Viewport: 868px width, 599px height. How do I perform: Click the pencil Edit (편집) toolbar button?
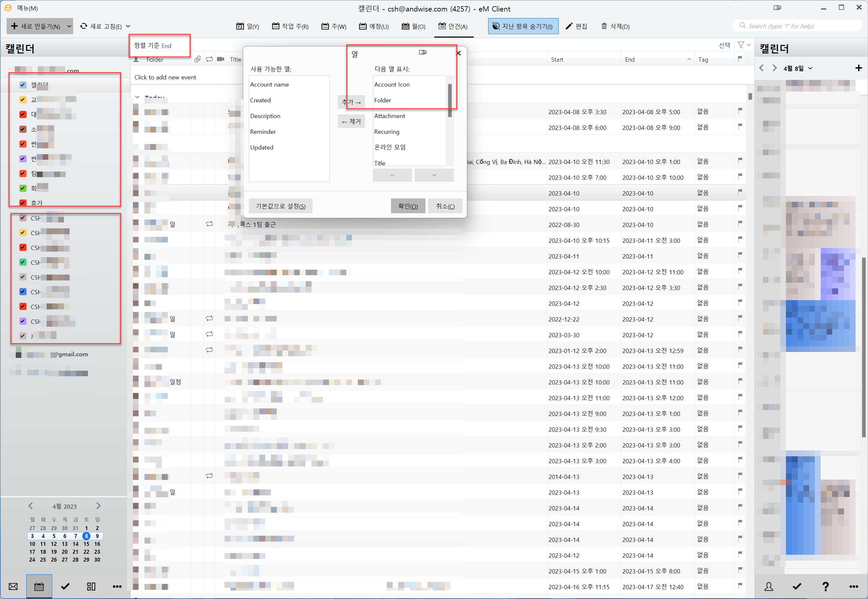click(576, 26)
